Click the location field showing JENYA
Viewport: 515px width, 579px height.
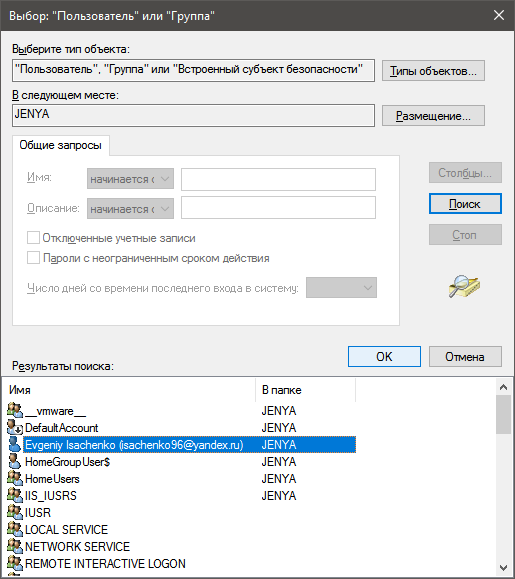[x=193, y=116]
